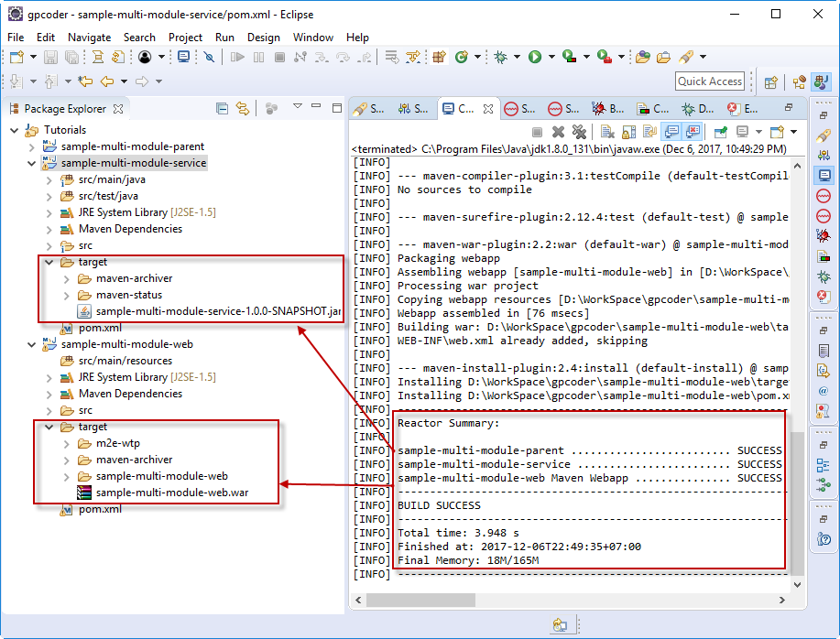Open the Run dropdown arrow in toolbar
Viewport: 840px width, 639px height.
(549, 57)
